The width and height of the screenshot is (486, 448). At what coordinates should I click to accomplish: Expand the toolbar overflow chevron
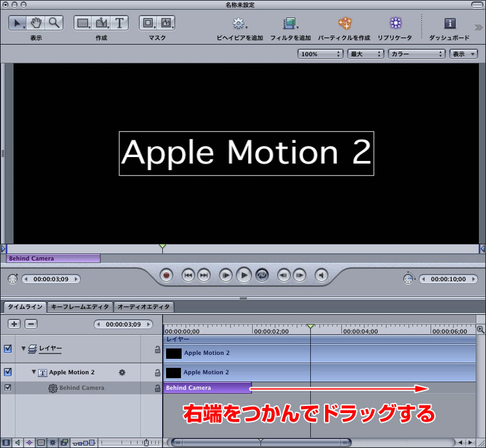tap(478, 27)
